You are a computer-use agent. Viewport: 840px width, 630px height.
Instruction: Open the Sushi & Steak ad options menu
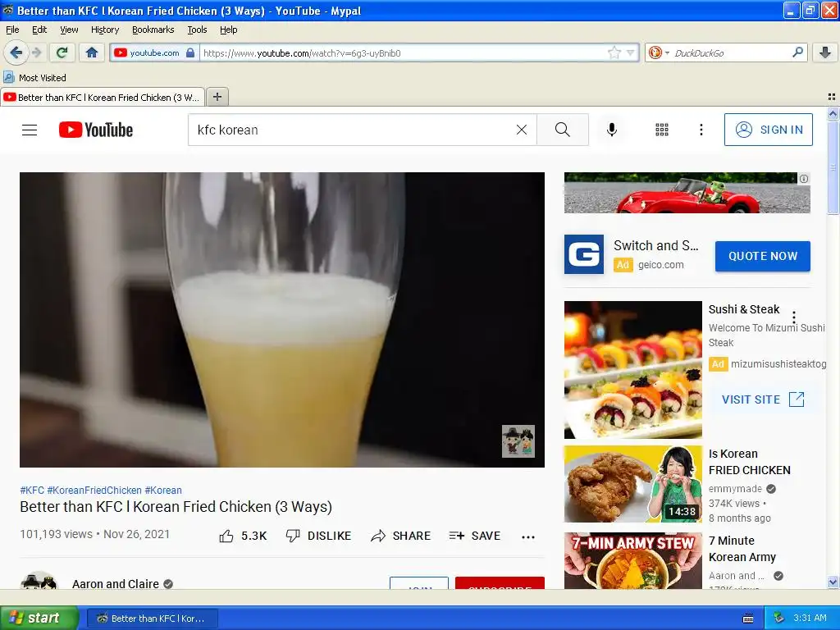794,317
